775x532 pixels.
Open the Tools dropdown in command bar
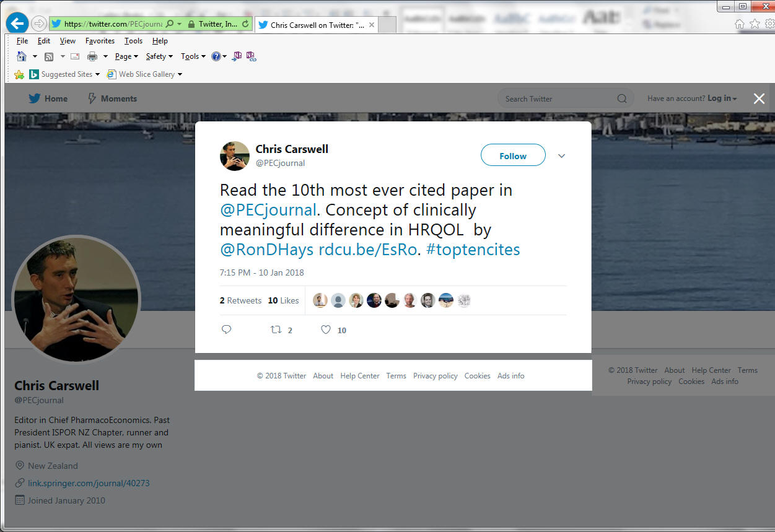coord(193,56)
